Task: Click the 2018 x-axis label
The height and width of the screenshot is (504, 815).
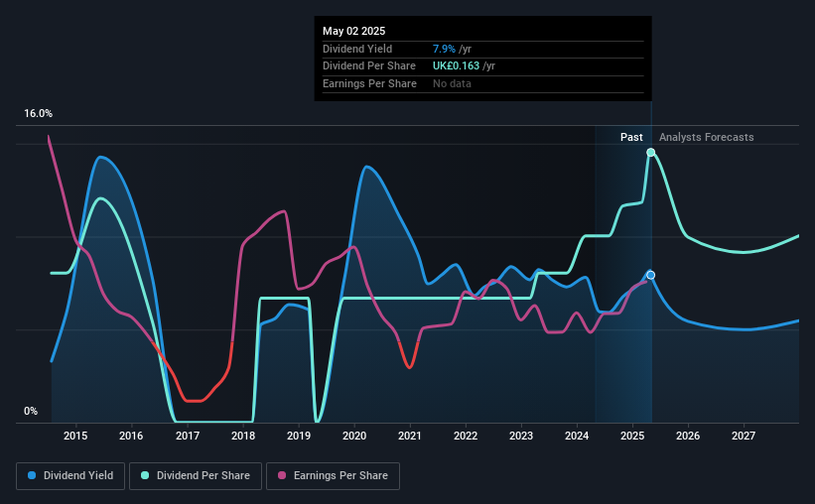Action: tap(243, 436)
